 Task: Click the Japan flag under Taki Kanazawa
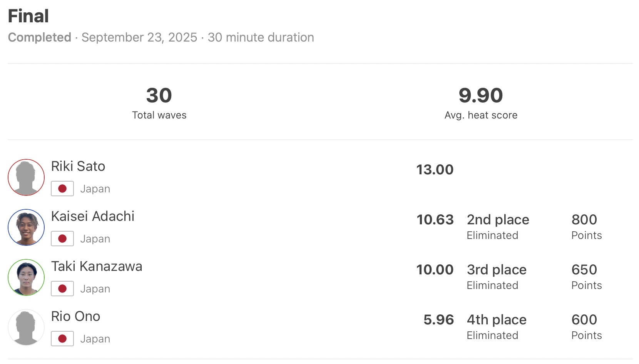tap(62, 289)
